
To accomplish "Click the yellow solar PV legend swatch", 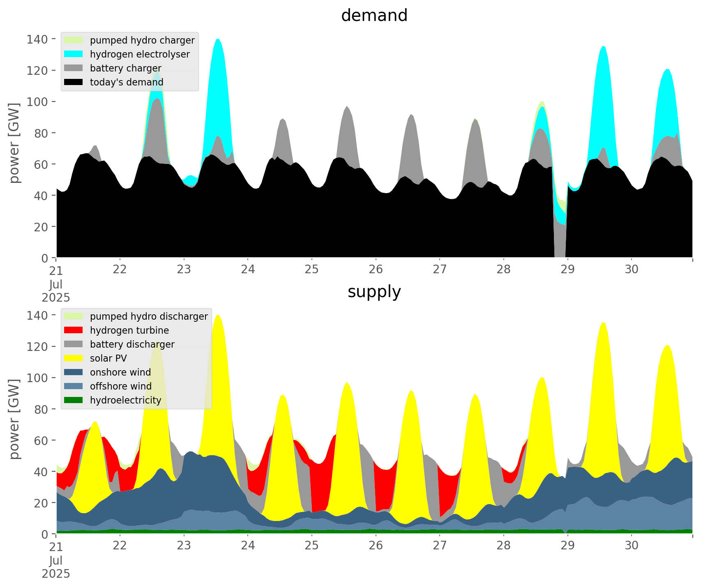I will [x=73, y=358].
